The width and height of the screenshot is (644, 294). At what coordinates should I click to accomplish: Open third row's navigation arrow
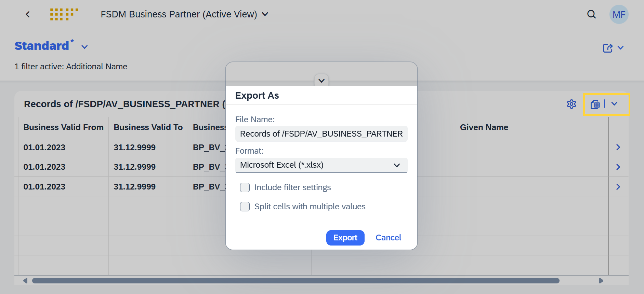click(618, 187)
